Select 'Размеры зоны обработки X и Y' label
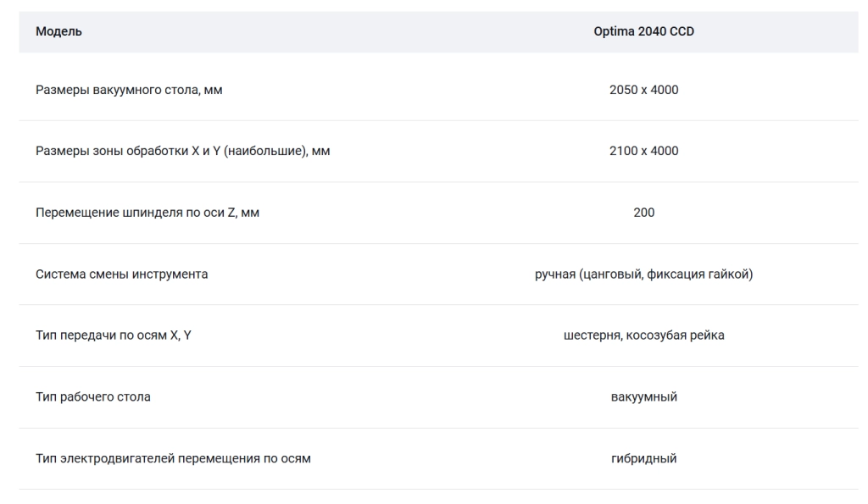 click(x=128, y=151)
